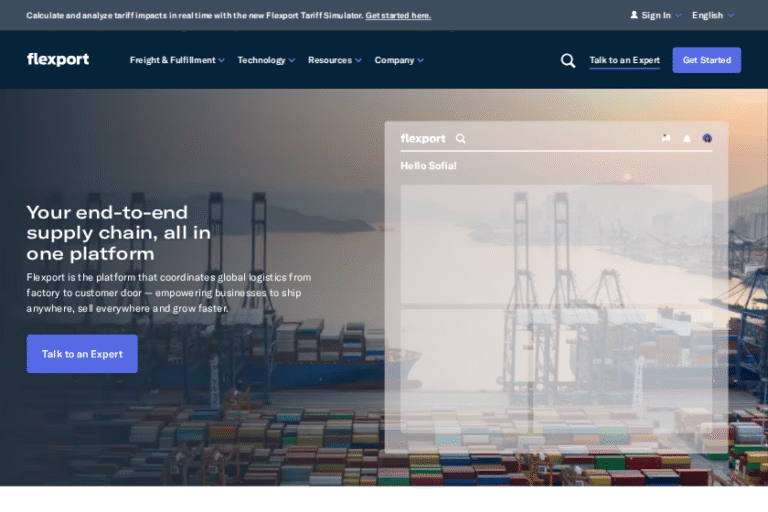Follow the 'Get started here.' banner link
Image resolution: width=768 pixels, height=512 pixels.
tap(398, 15)
